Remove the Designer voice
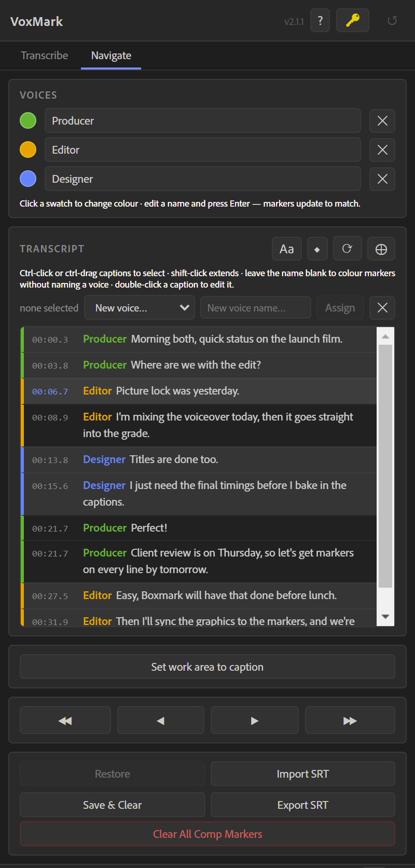Screen dimensions: 415x868 382,179
